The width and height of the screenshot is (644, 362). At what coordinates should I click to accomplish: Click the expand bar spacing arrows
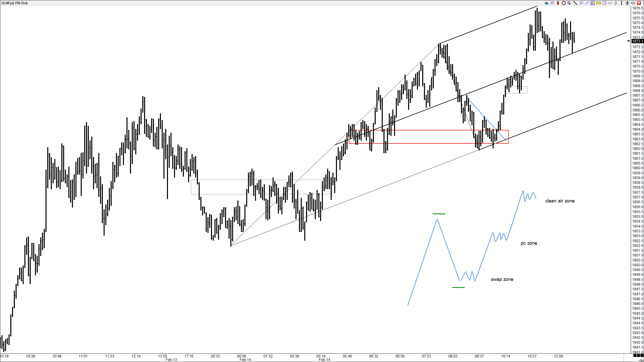click(x=627, y=3)
